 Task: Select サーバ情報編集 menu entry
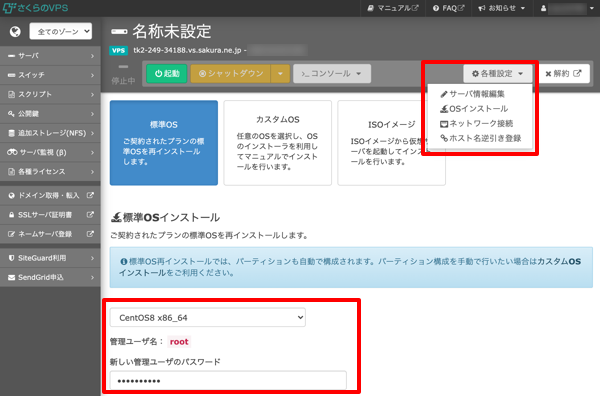tap(473, 94)
